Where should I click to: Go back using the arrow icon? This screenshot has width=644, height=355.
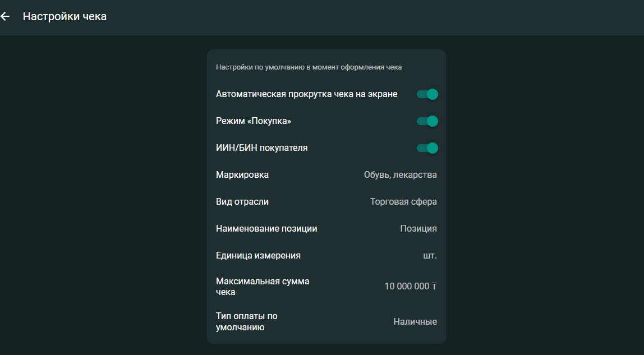[x=6, y=17]
